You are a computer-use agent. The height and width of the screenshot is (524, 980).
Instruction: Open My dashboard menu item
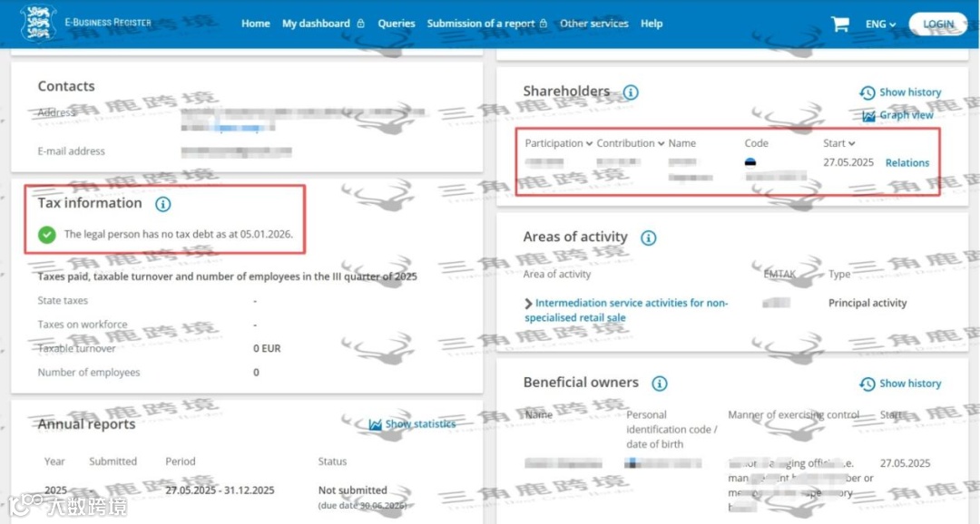point(317,23)
